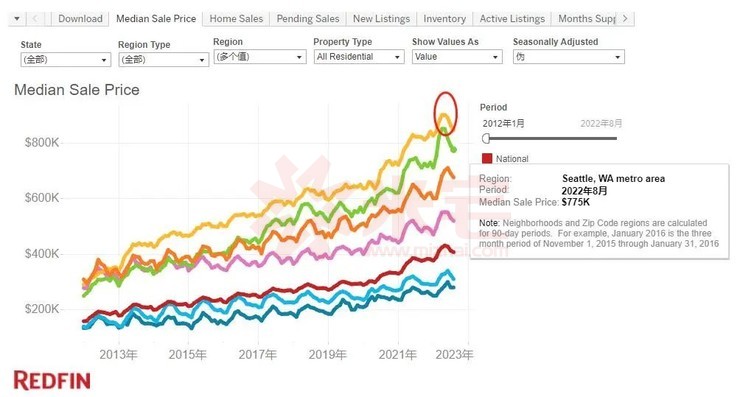Click the Download tab button
This screenshot has height=397, width=740.
[x=80, y=19]
